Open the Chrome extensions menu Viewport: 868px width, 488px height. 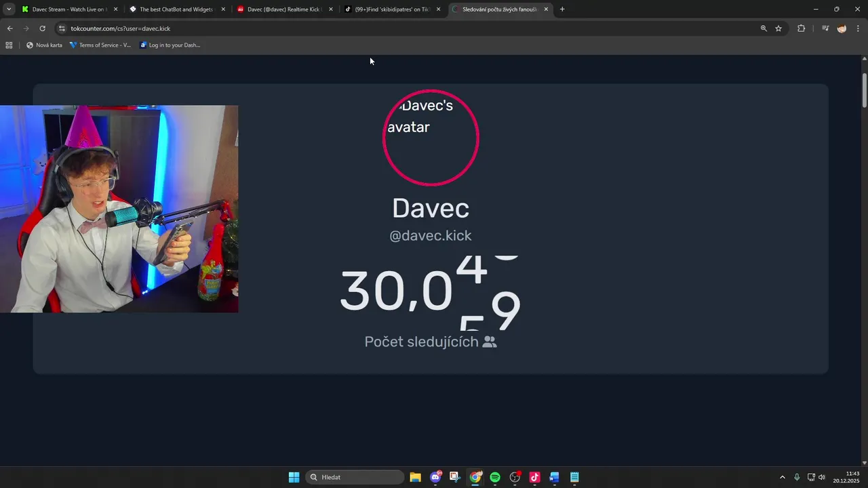point(801,28)
